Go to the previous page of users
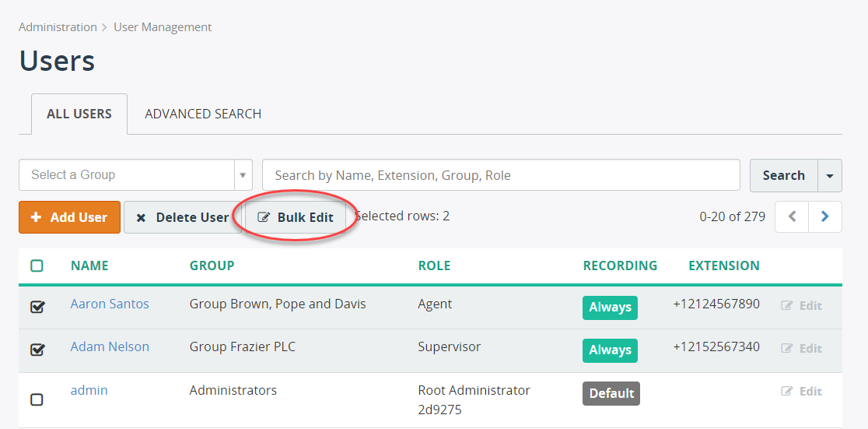The width and height of the screenshot is (868, 429). tap(792, 216)
